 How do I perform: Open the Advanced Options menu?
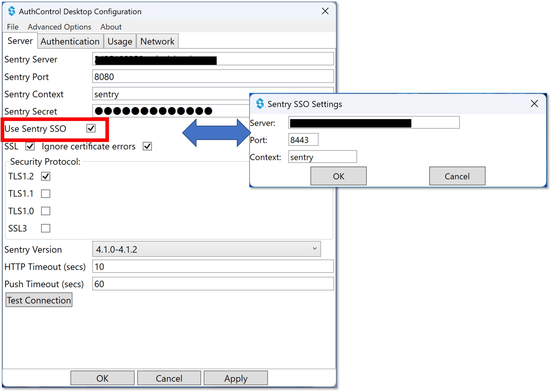point(59,27)
